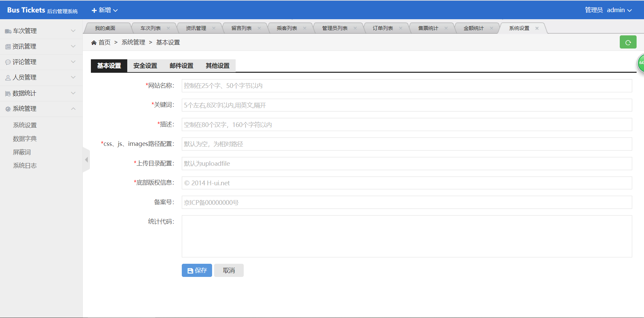The image size is (644, 318).
Task: Click the home icon in breadcrumb
Action: point(94,42)
